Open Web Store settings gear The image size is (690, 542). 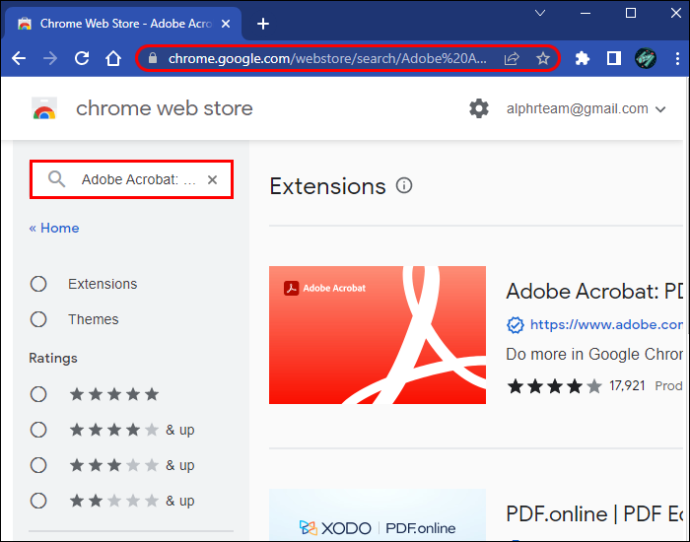tap(479, 109)
